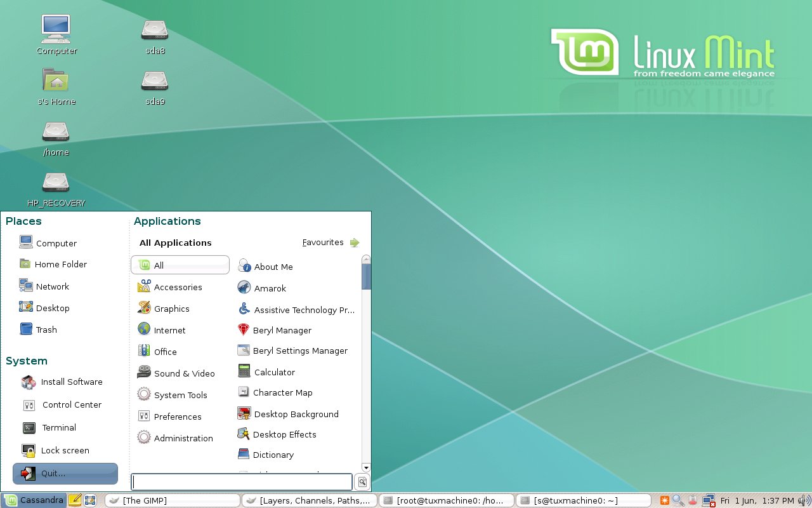Click the magnifier search tray icon
Viewport: 812px width, 508px height.
click(x=678, y=500)
